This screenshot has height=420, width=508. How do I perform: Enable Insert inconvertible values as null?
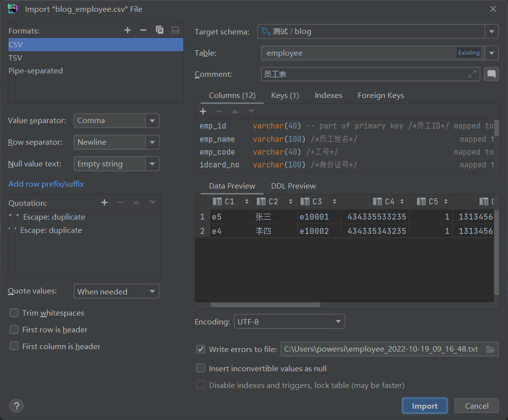click(201, 368)
